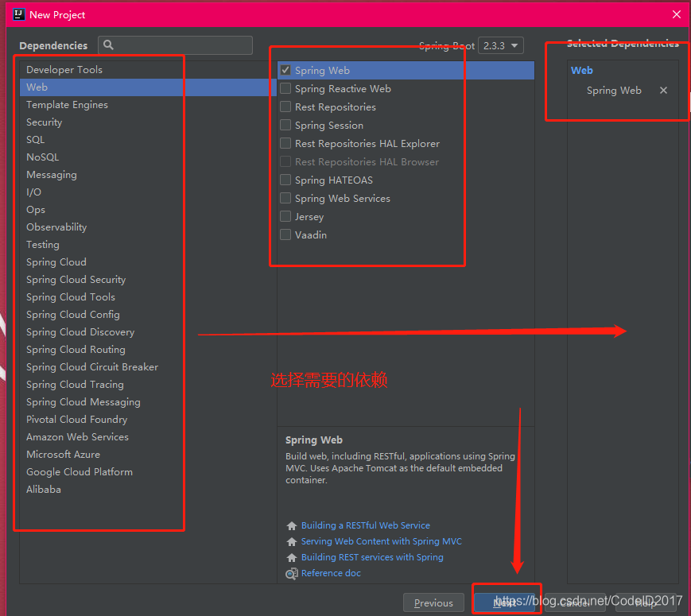Click home icon beside Building REST services guide
Screen dimensions: 691x616
point(291,557)
